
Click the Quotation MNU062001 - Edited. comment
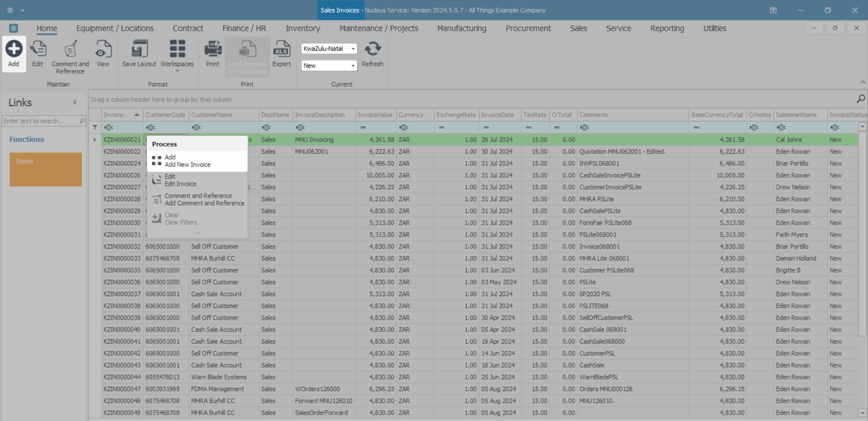click(633, 151)
